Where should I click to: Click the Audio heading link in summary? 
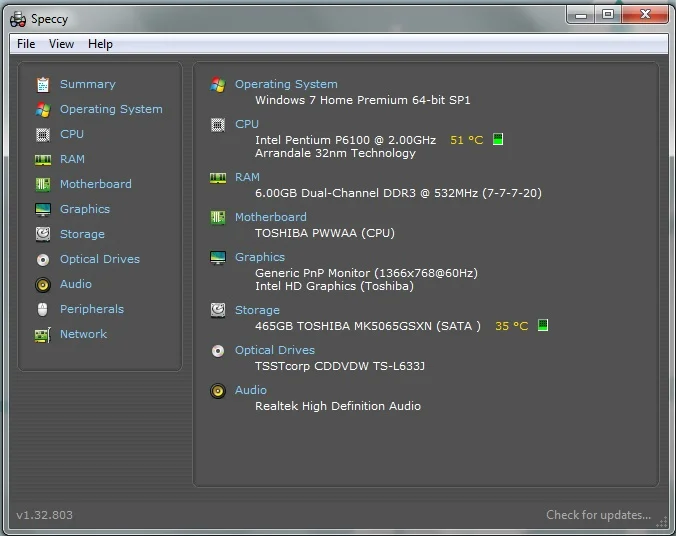coord(250,390)
